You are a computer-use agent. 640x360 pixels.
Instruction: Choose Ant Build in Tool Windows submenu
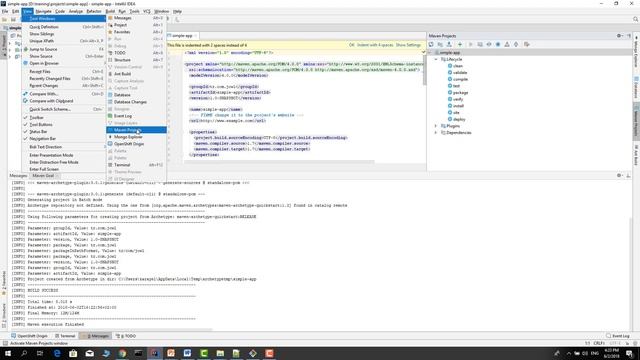tap(136, 74)
